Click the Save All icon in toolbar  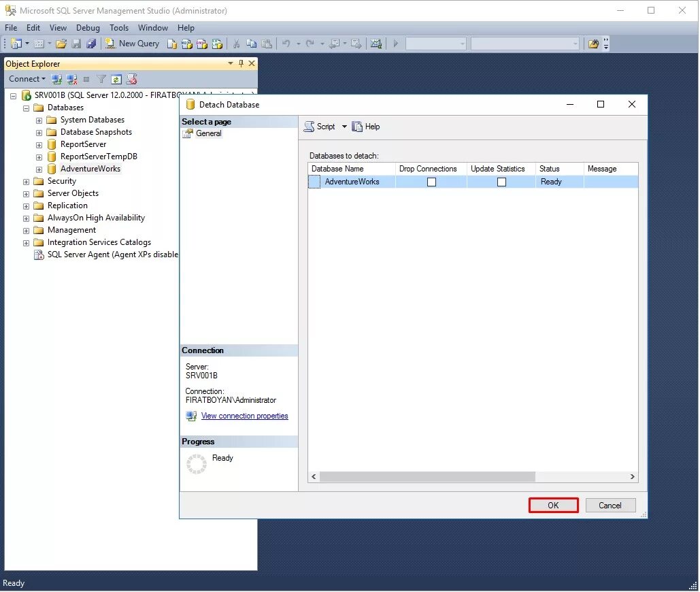91,44
